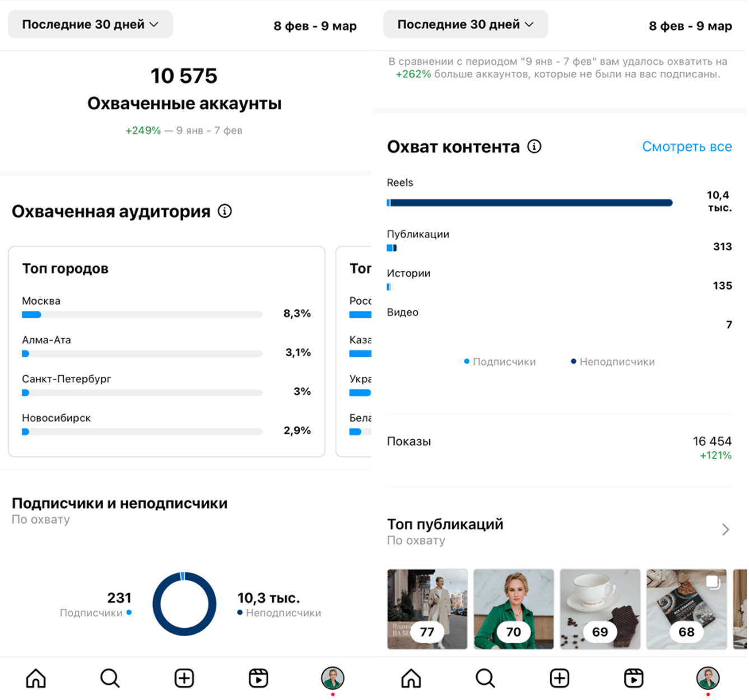749x700 pixels.
Task: Tap info icon beside Охваченная аудитория
Action: [225, 211]
